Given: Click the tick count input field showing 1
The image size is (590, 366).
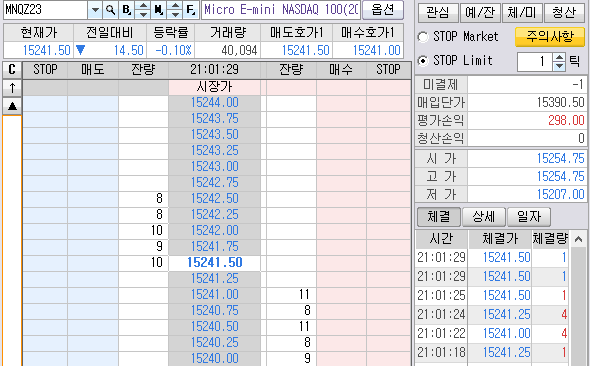Looking at the screenshot, I should [x=534, y=61].
